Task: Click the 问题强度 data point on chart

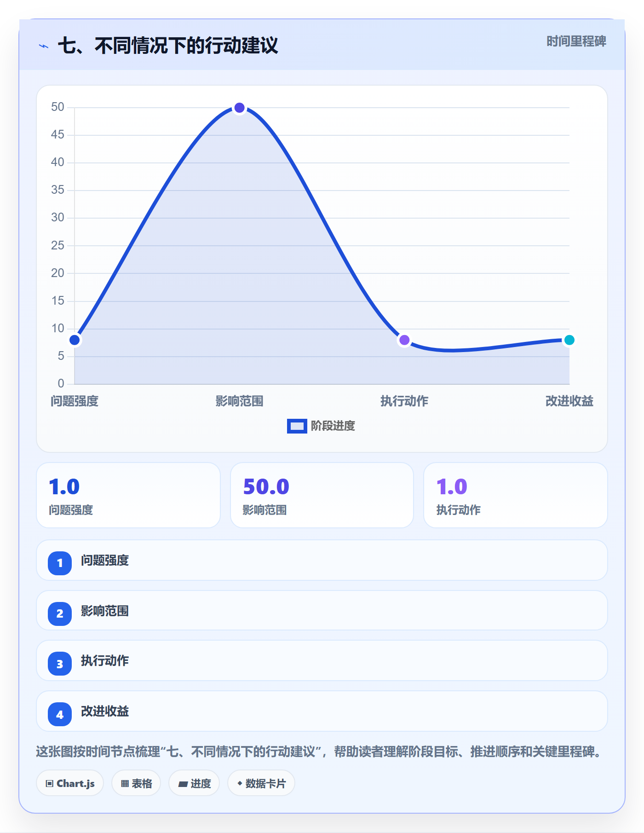Action: 75,340
